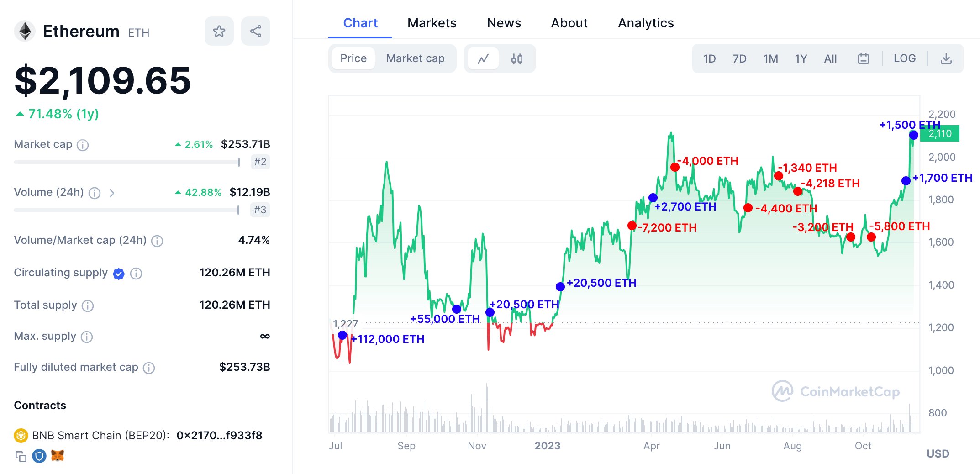Click the 71.48% (1y) change text
This screenshot has width=980, height=474.
click(63, 114)
